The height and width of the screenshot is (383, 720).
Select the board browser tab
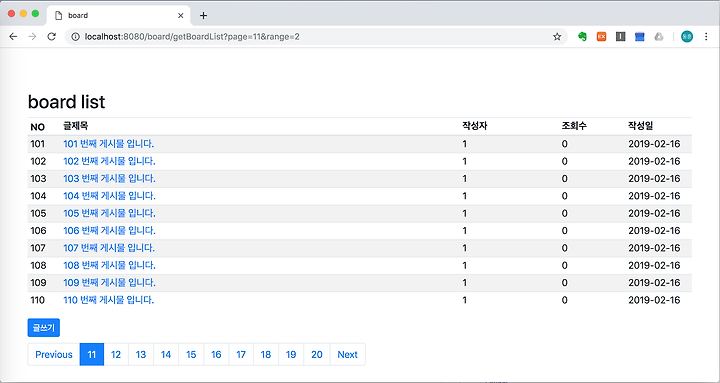[x=118, y=16]
